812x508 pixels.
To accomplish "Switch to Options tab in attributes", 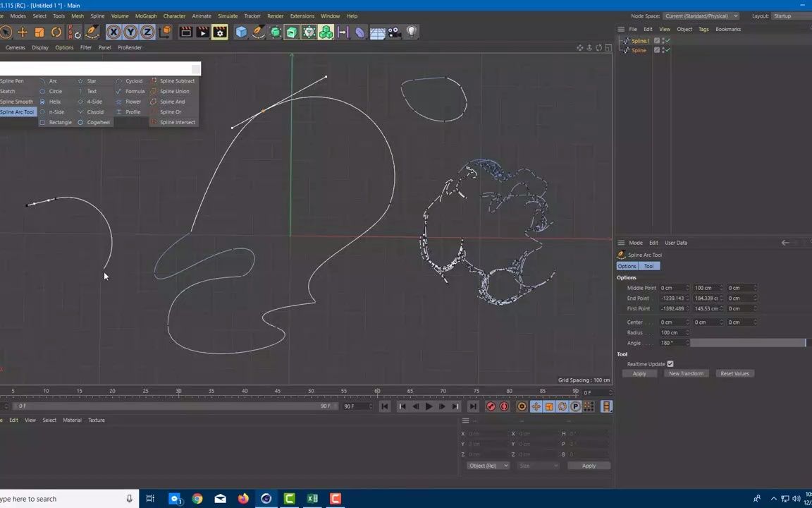I will [x=627, y=266].
